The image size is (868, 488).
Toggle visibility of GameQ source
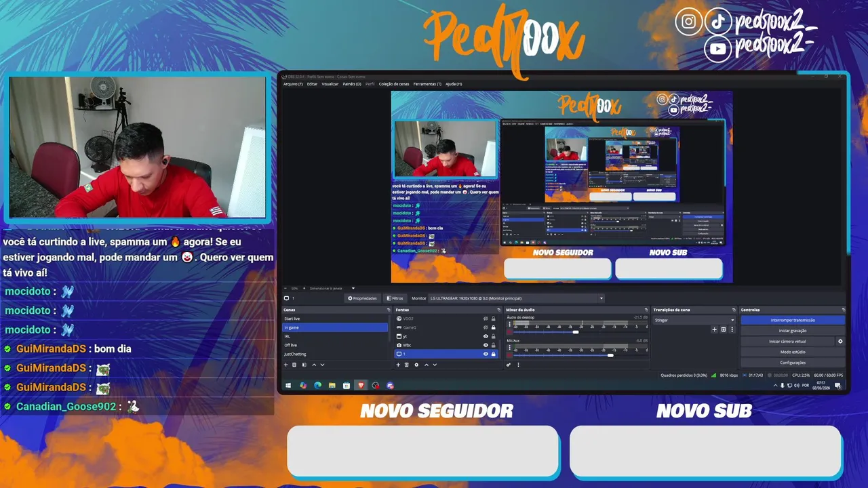[x=486, y=327]
